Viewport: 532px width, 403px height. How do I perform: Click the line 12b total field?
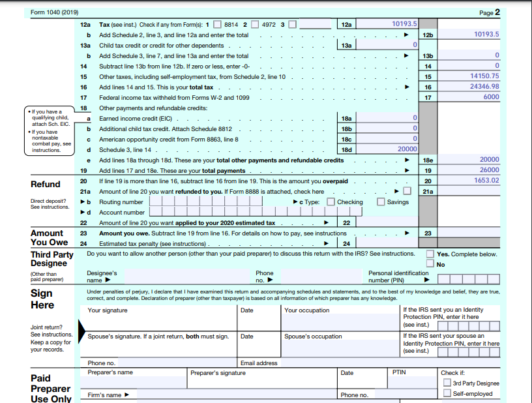coord(469,35)
